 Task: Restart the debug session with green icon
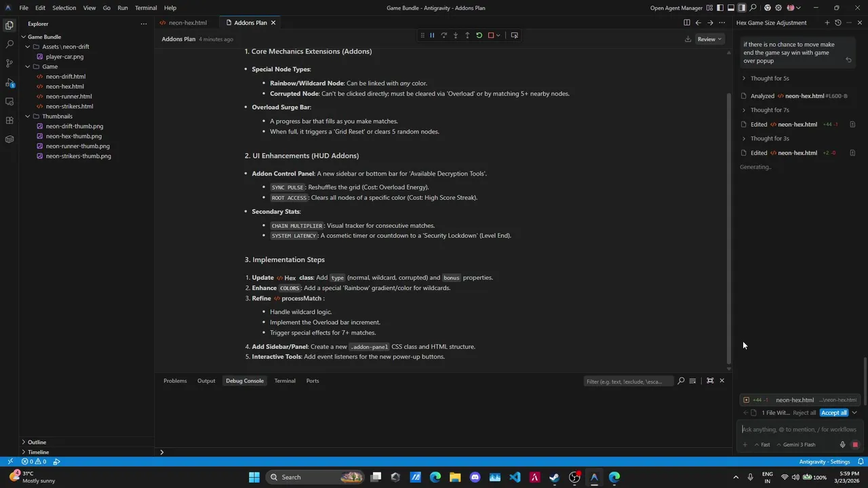(x=479, y=35)
